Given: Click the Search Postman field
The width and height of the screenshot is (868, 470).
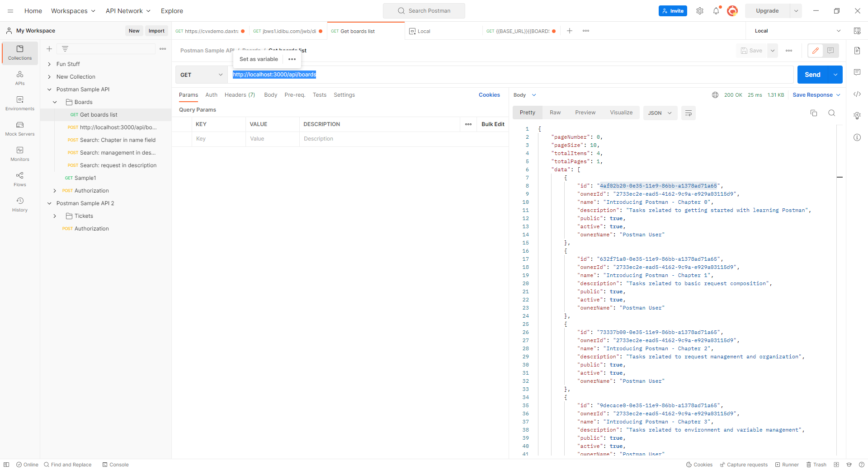Looking at the screenshot, I should tap(424, 11).
